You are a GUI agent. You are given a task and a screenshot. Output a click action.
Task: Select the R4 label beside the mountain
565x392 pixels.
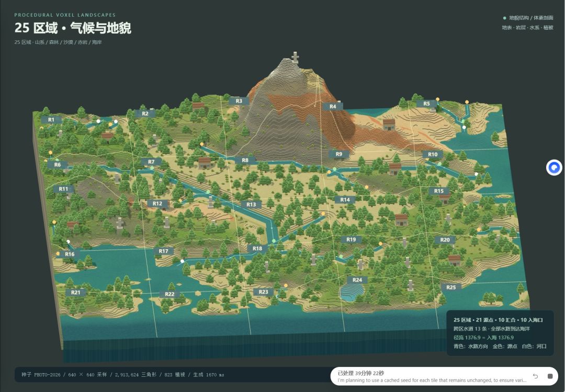point(333,106)
